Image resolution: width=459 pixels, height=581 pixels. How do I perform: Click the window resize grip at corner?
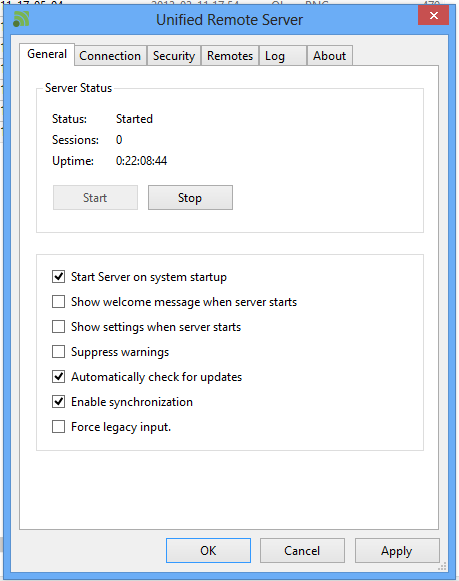442,567
